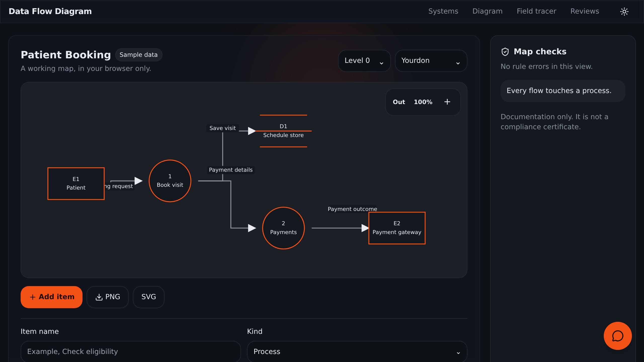Click the Data Flow Diagram title link
This screenshot has height=362, width=644.
pyautogui.click(x=50, y=11)
